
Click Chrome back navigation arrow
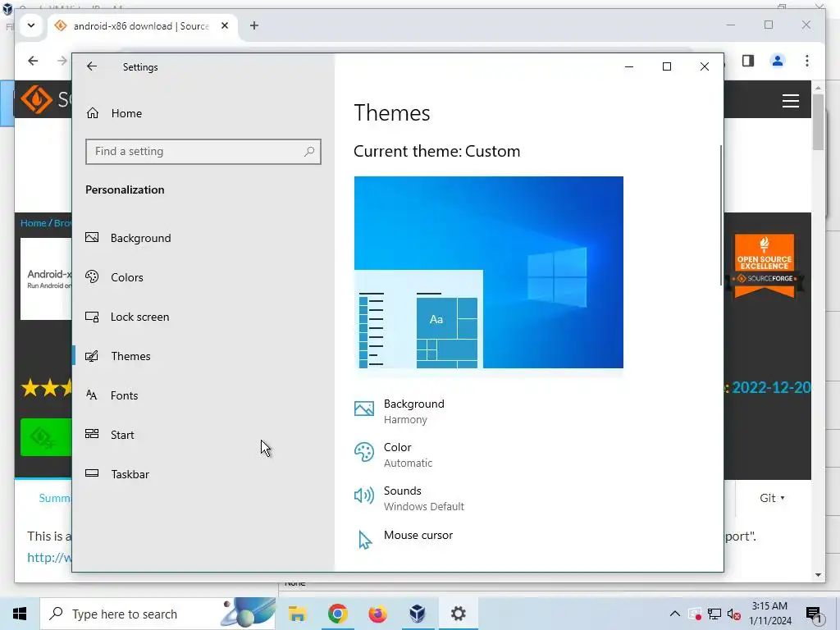[33, 61]
